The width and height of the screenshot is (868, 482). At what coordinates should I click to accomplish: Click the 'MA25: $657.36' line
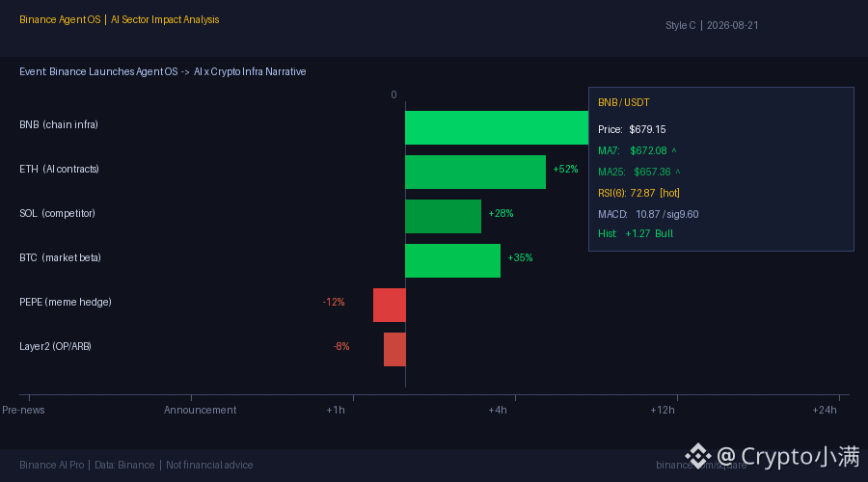point(638,172)
